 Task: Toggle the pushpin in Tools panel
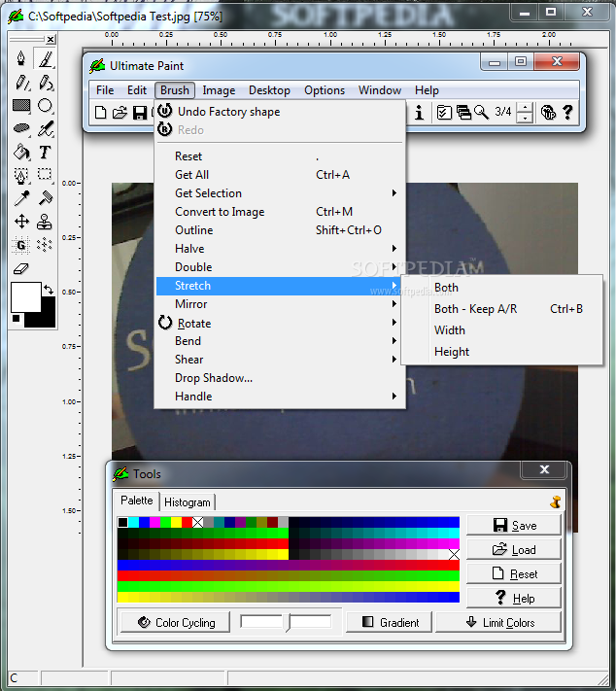556,501
